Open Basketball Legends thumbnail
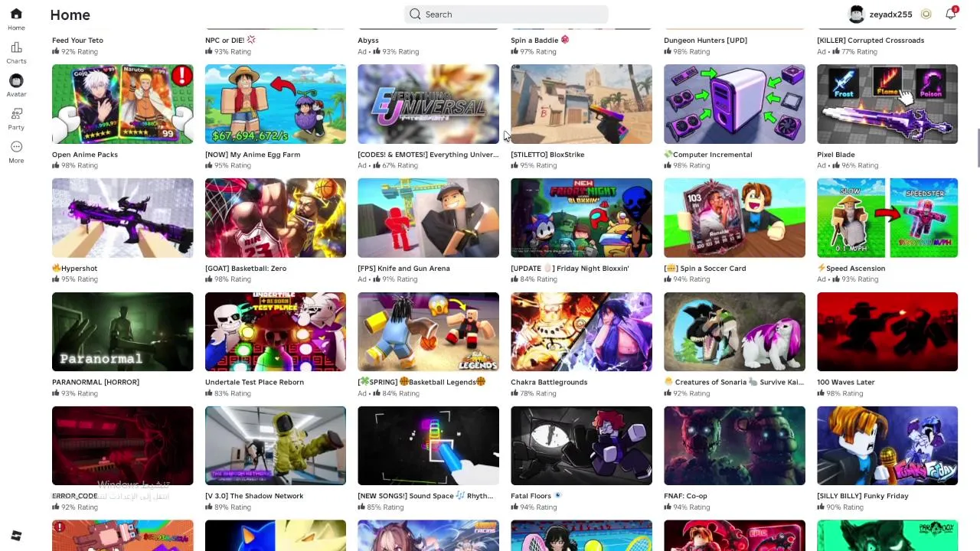This screenshot has width=980, height=551. [428, 332]
